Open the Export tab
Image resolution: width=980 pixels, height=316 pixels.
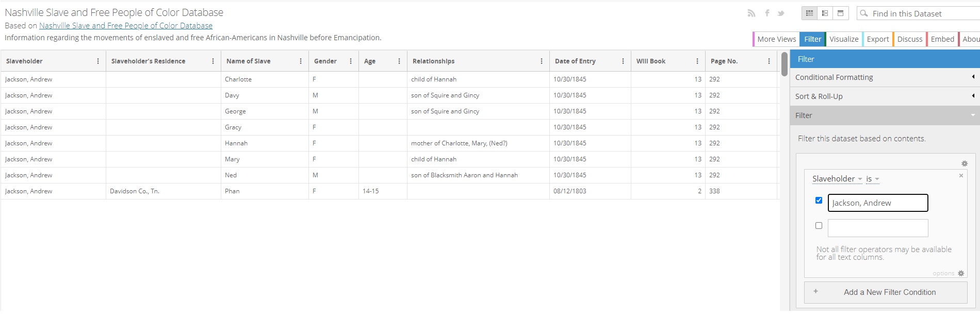pyautogui.click(x=877, y=39)
